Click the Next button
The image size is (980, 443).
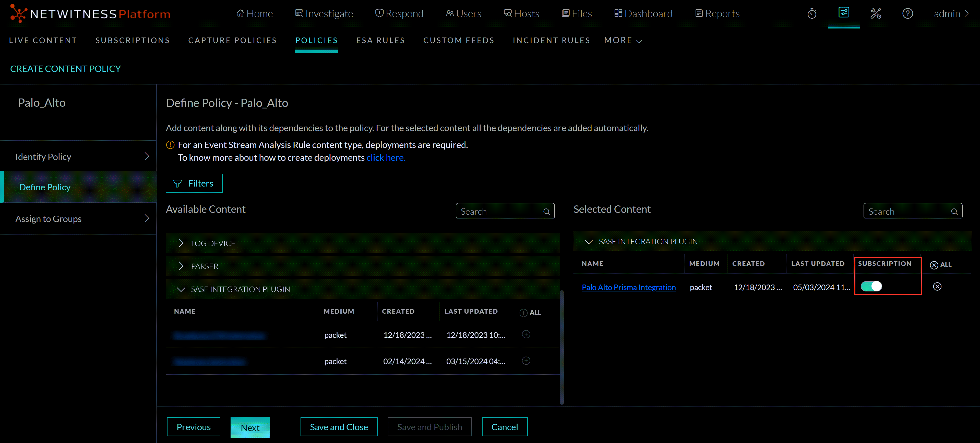tap(250, 427)
